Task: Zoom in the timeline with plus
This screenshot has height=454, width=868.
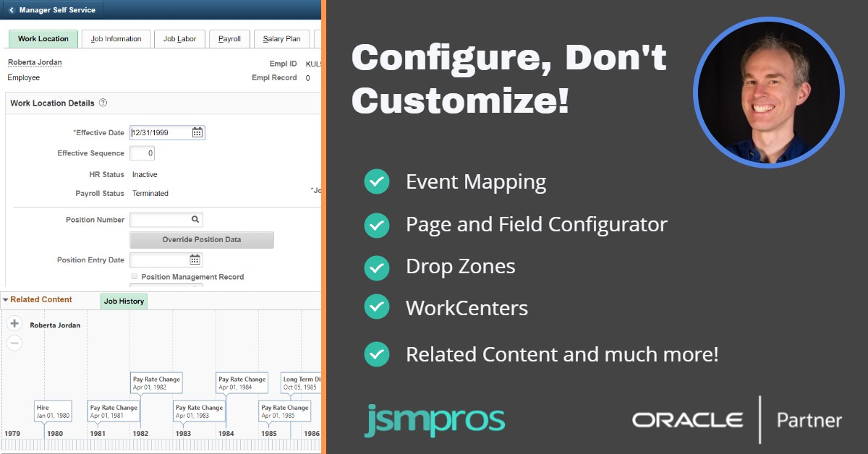Action: pyautogui.click(x=14, y=324)
